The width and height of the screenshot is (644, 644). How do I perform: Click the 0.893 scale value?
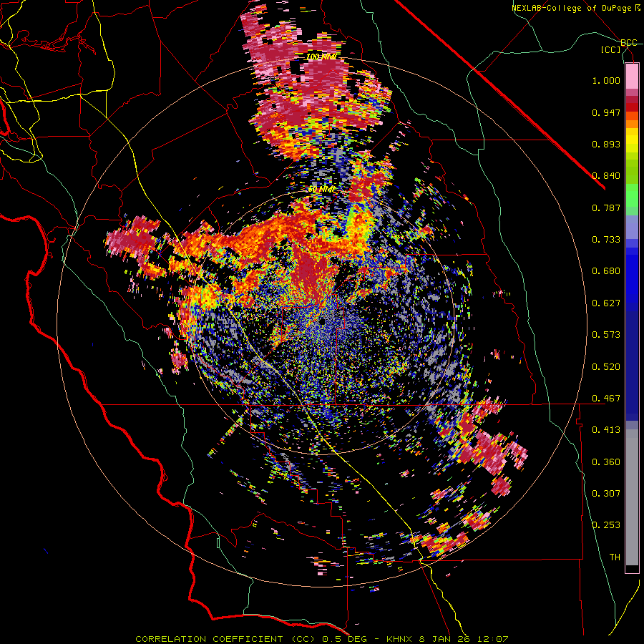(x=606, y=144)
